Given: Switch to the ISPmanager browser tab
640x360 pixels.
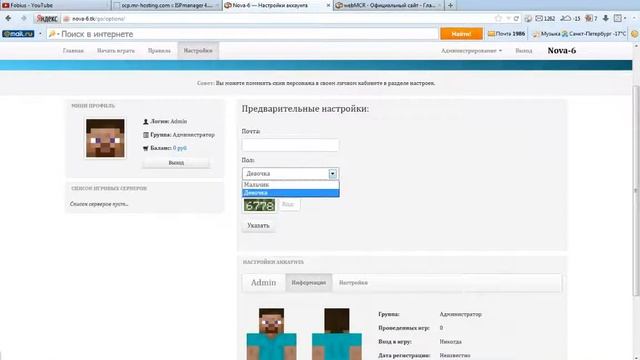Looking at the screenshot, I should [167, 5].
